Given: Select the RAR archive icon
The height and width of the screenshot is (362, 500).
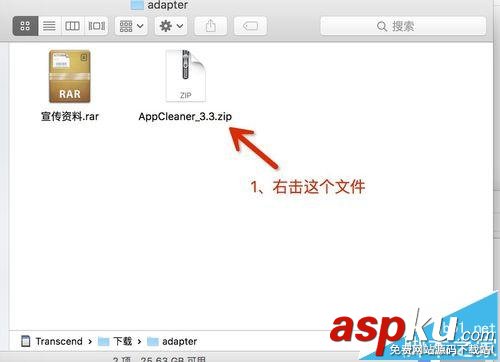Looking at the screenshot, I should (x=70, y=76).
